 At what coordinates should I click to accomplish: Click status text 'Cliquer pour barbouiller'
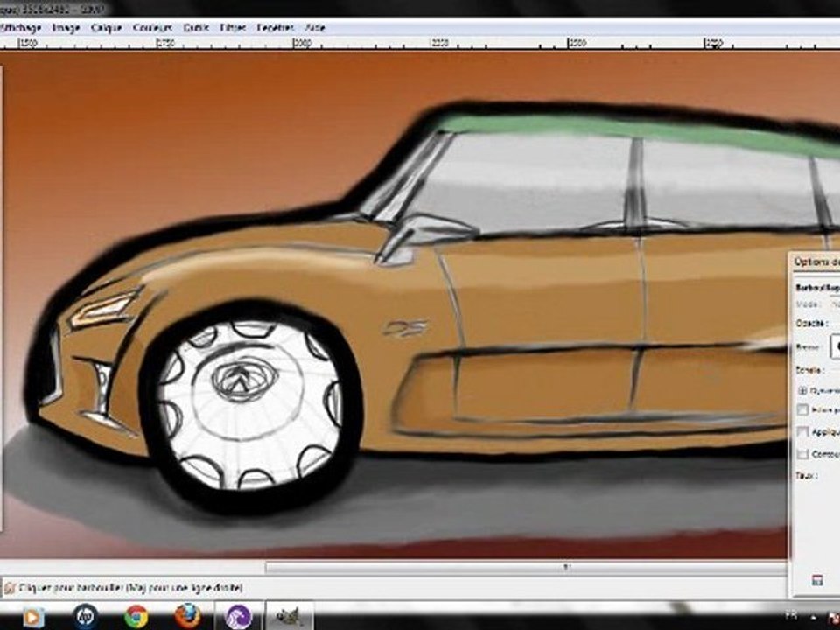point(130,588)
